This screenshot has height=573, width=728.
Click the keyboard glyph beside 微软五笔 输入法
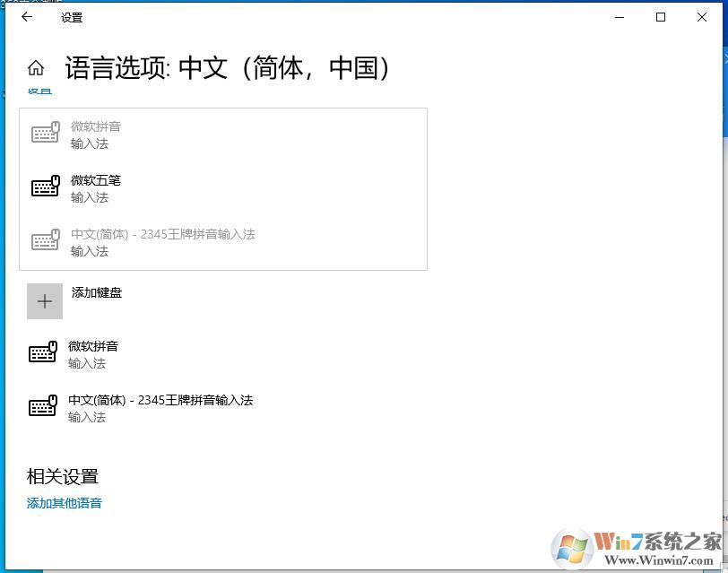(44, 188)
